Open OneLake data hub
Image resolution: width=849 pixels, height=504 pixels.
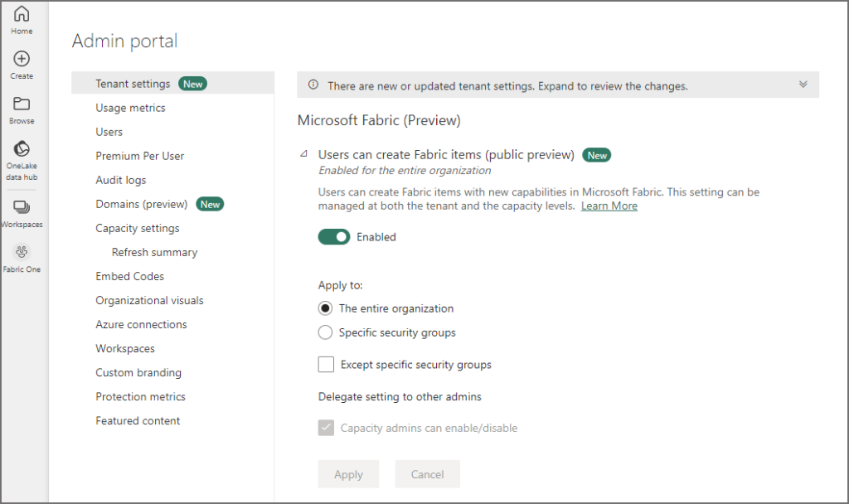coord(22,160)
